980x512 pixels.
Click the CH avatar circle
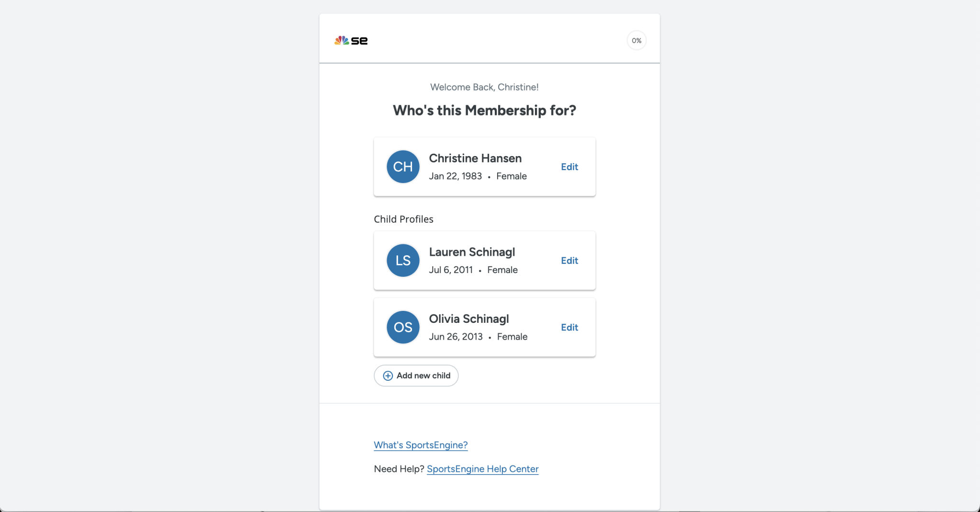pyautogui.click(x=403, y=167)
